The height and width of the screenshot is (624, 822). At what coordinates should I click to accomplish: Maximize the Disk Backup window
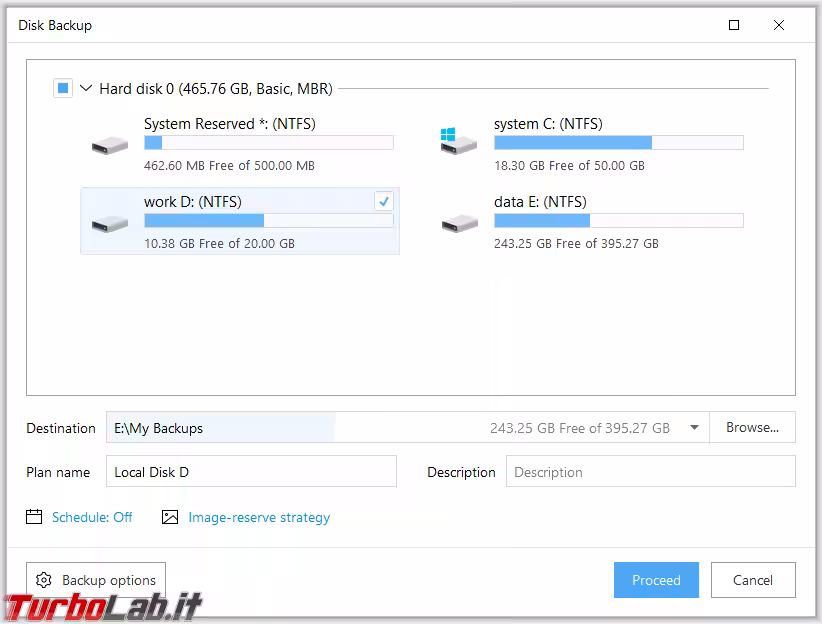point(734,25)
